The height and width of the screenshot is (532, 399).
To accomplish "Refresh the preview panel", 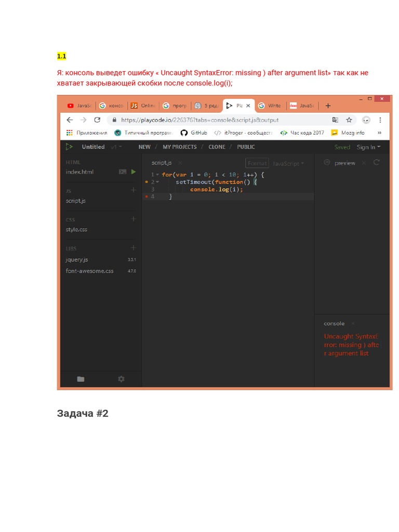I will pyautogui.click(x=376, y=163).
